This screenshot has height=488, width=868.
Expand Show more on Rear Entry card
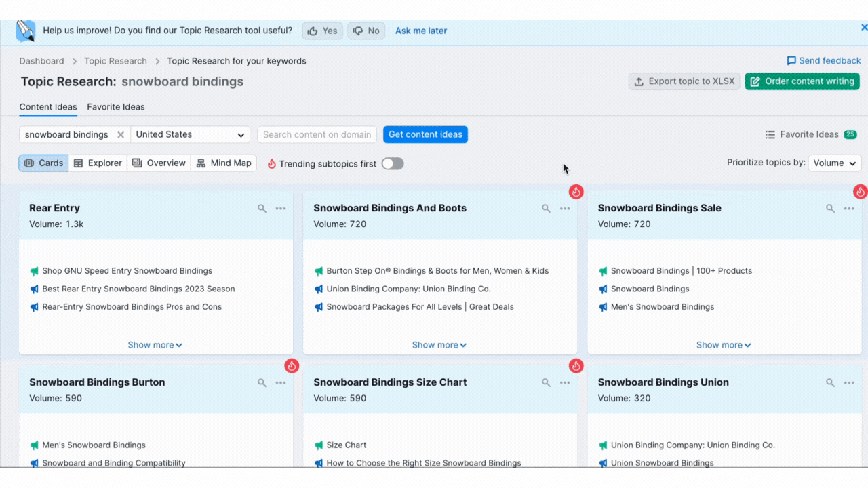pos(155,345)
